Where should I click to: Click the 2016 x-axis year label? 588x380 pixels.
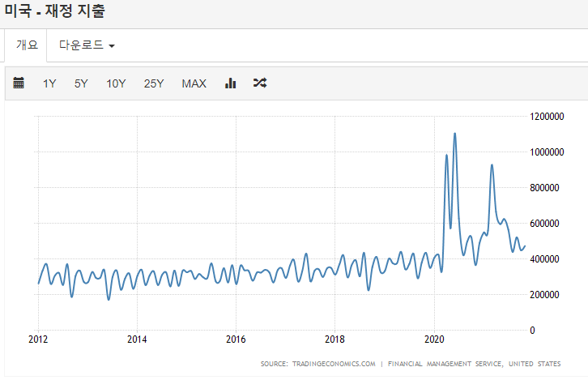pyautogui.click(x=236, y=339)
